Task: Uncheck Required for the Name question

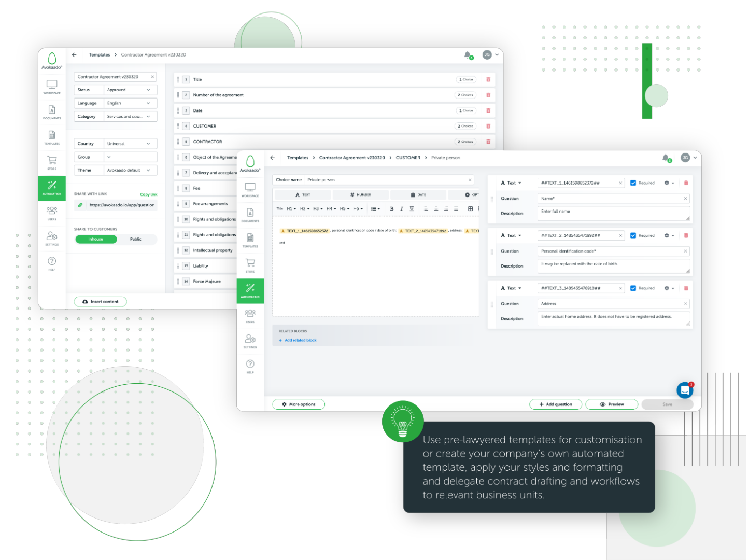Action: tap(633, 183)
